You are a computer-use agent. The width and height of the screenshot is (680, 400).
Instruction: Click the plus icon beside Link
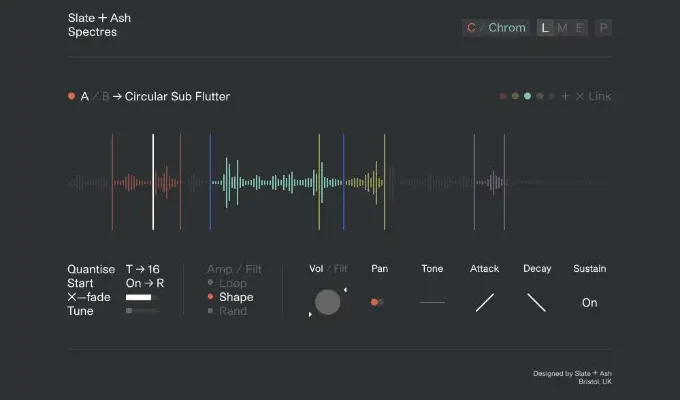[x=565, y=97]
